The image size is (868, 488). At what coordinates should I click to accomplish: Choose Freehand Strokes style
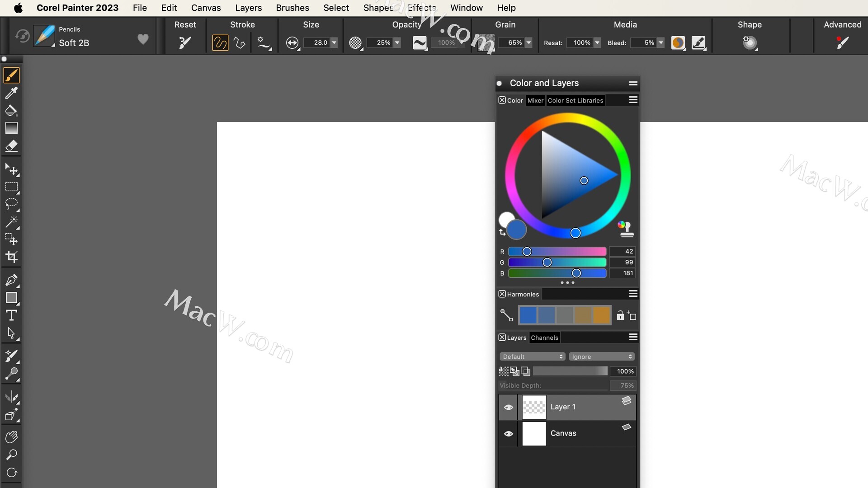coord(220,42)
